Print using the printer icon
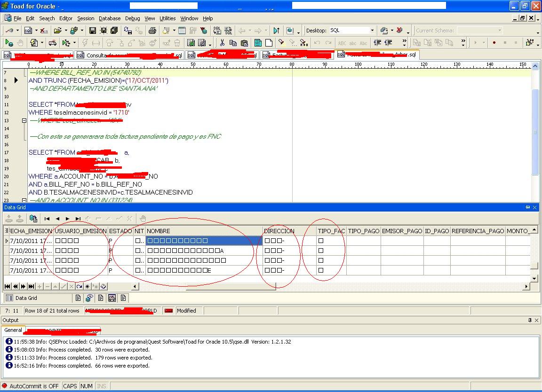 coord(152,31)
